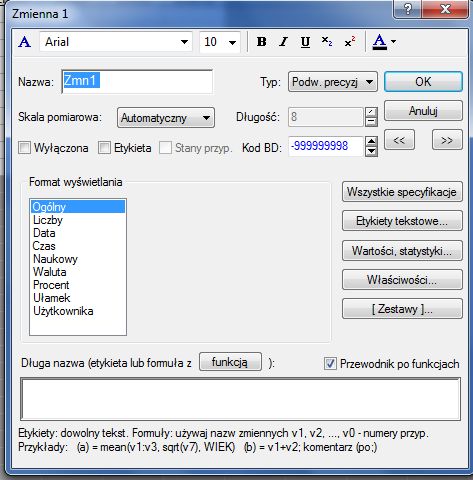Click the help question mark button
The width and height of the screenshot is (473, 480).
[408, 9]
